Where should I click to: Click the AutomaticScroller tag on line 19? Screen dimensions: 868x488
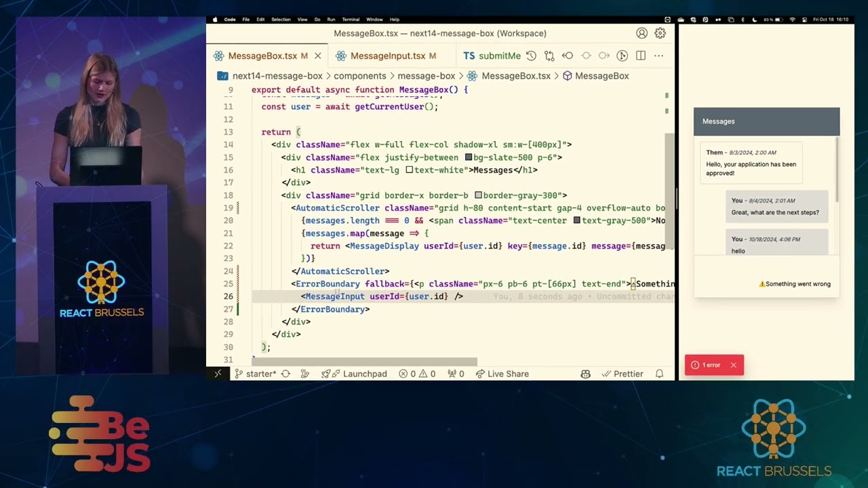pos(338,208)
